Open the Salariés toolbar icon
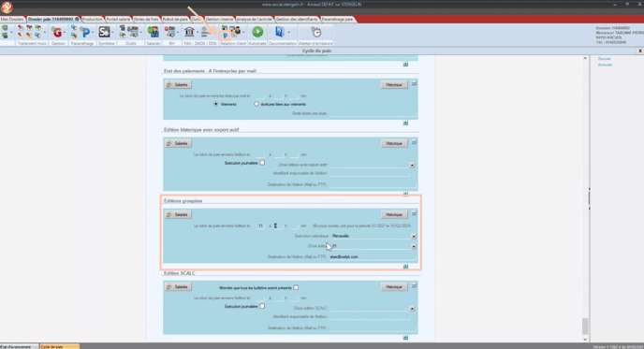644x349 pixels. tap(154, 32)
